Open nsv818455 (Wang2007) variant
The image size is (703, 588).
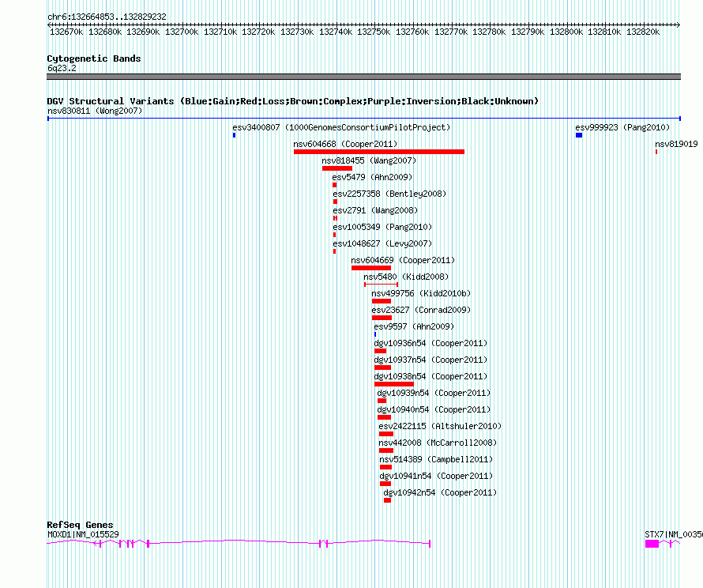[369, 160]
